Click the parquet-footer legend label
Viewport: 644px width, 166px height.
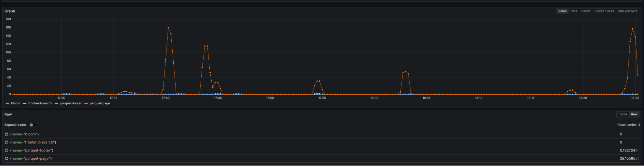pos(71,103)
